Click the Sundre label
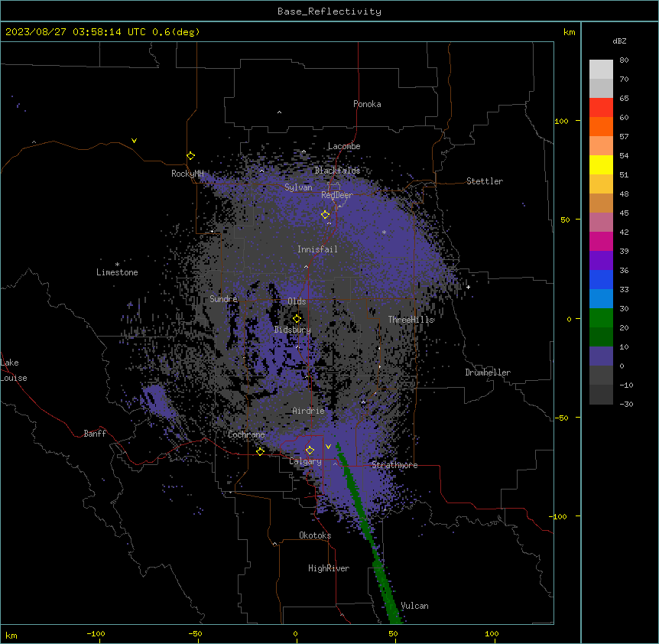This screenshot has height=644, width=659. tap(223, 299)
